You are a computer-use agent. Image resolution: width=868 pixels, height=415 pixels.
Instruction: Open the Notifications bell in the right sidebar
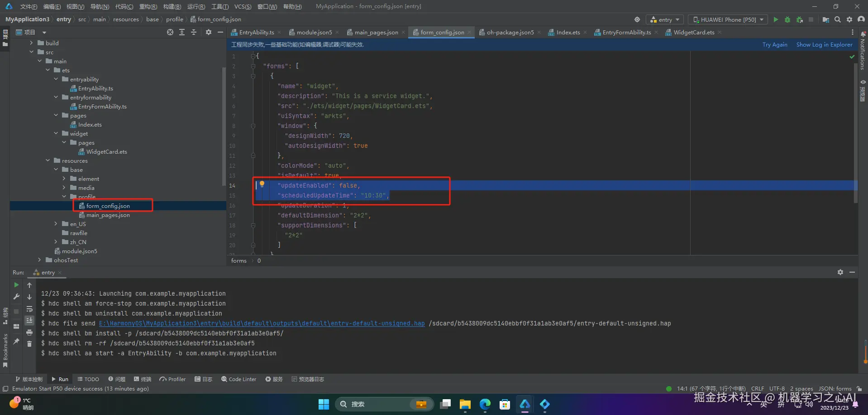click(863, 34)
